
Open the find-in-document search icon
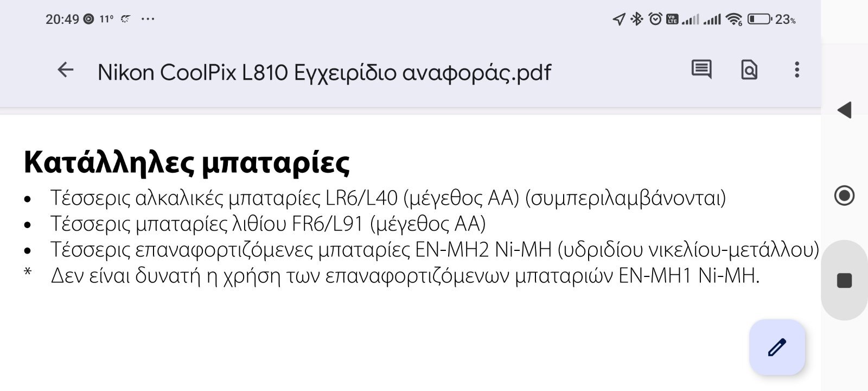point(749,70)
